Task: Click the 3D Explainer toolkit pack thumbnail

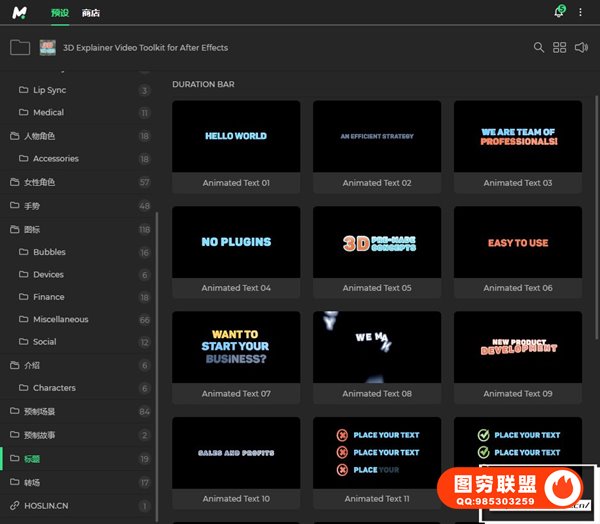Action: [x=47, y=47]
